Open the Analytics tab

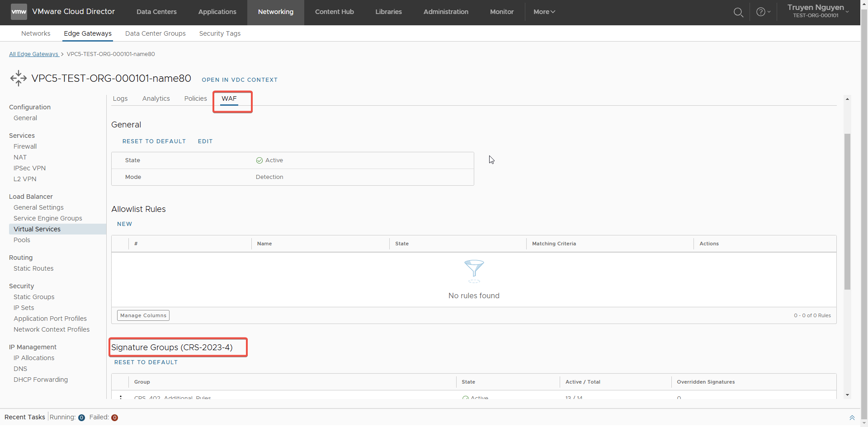click(156, 99)
